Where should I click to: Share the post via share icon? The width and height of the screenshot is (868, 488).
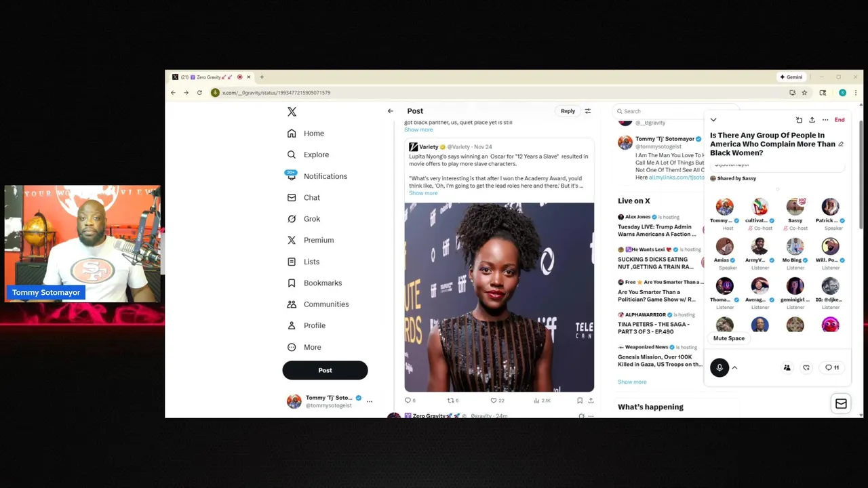591,401
